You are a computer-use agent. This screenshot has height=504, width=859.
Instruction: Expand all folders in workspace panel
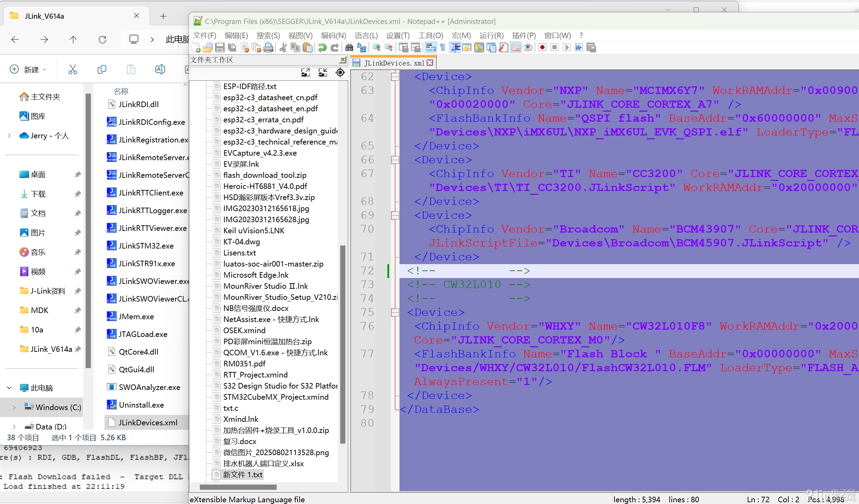pos(305,72)
